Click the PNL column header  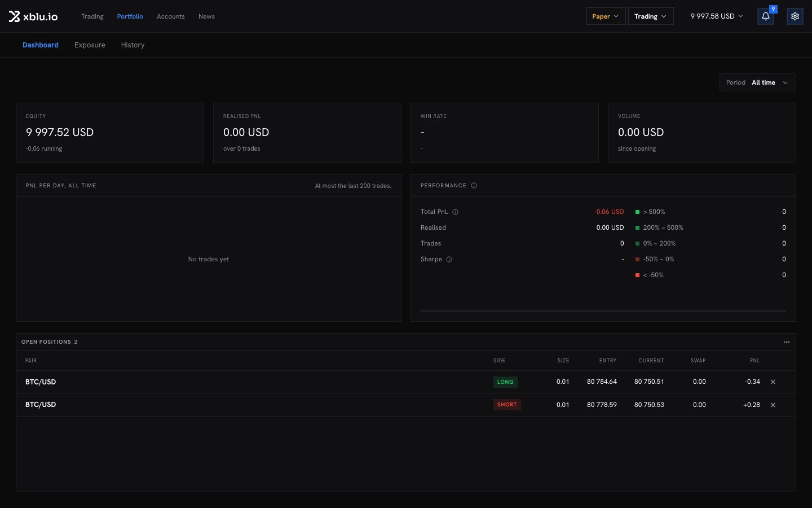[x=754, y=361]
